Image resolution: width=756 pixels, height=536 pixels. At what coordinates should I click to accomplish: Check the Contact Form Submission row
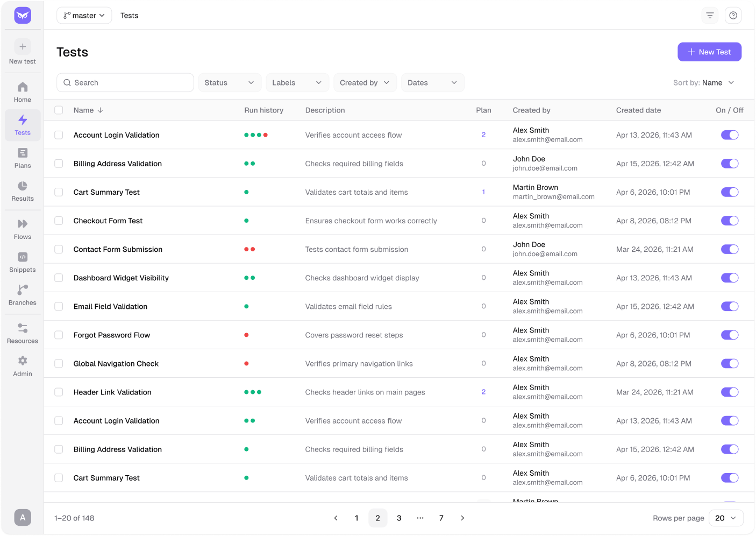[59, 249]
